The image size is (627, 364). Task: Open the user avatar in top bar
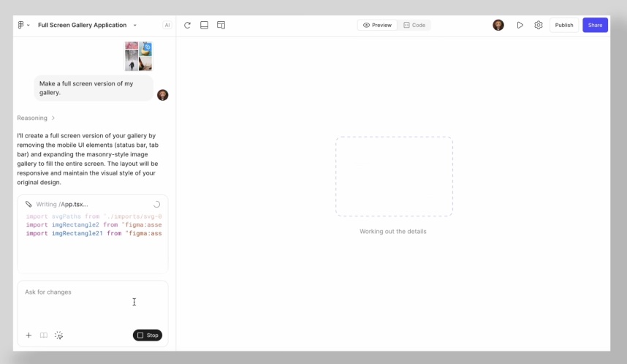[x=498, y=25]
